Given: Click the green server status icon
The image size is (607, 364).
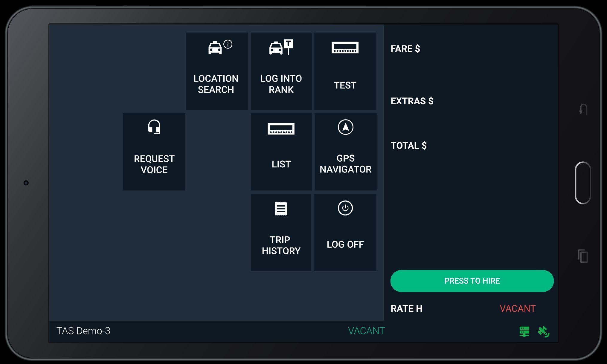Looking at the screenshot, I should (x=524, y=331).
